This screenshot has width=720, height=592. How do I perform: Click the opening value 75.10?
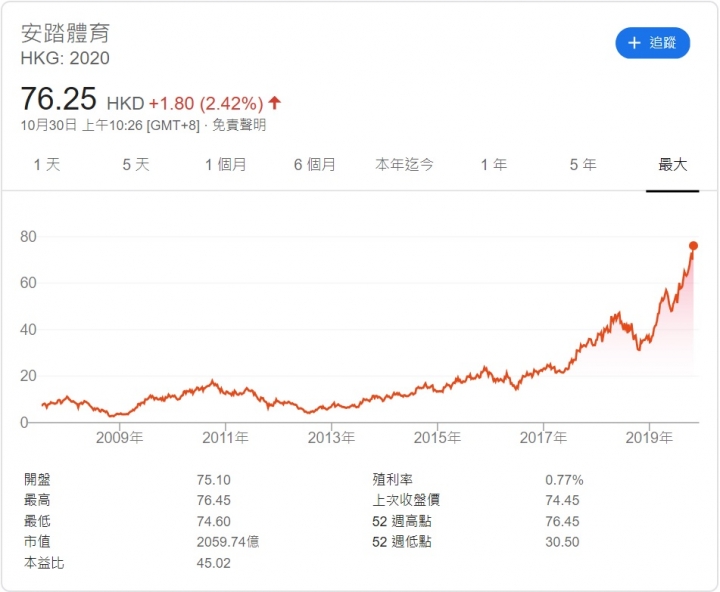tap(214, 480)
